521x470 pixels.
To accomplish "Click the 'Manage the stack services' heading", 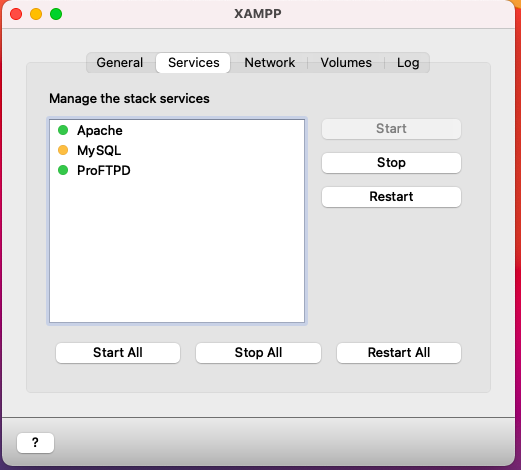I will pos(129,99).
